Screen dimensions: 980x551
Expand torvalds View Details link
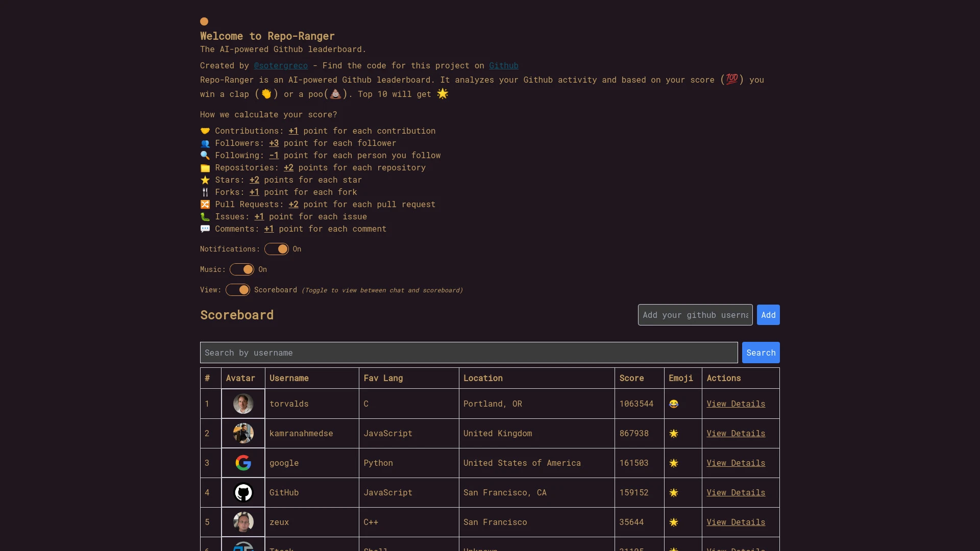pos(736,403)
